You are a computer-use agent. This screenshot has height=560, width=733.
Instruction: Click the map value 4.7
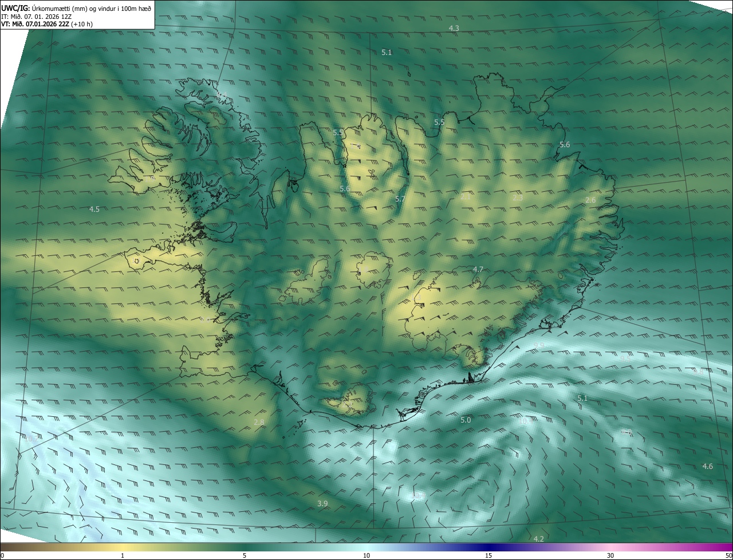click(x=478, y=269)
